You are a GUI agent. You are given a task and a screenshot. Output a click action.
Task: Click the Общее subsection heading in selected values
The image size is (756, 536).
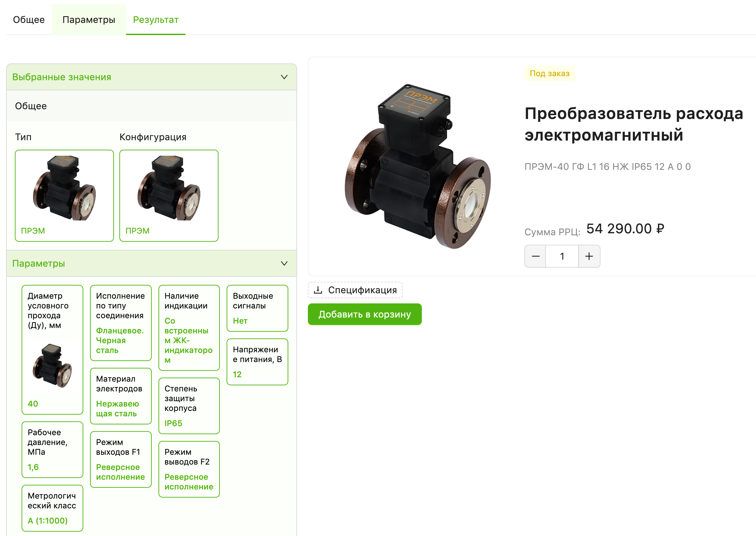(31, 106)
